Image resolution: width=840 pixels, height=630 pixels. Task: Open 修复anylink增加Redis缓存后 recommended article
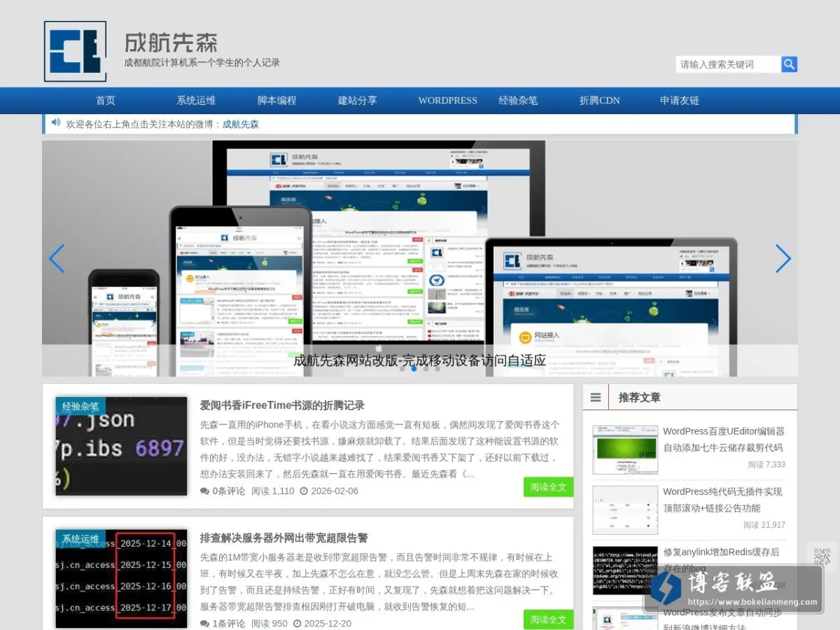click(x=721, y=560)
